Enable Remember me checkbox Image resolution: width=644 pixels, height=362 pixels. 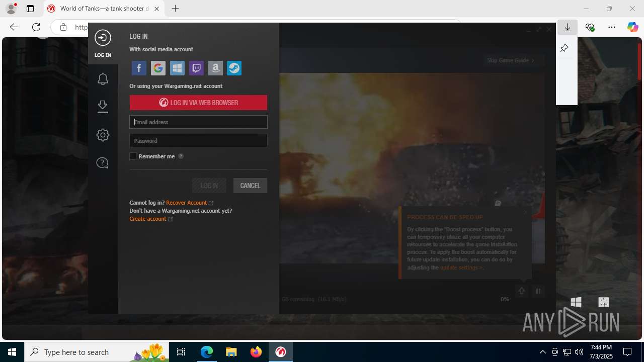pos(133,156)
